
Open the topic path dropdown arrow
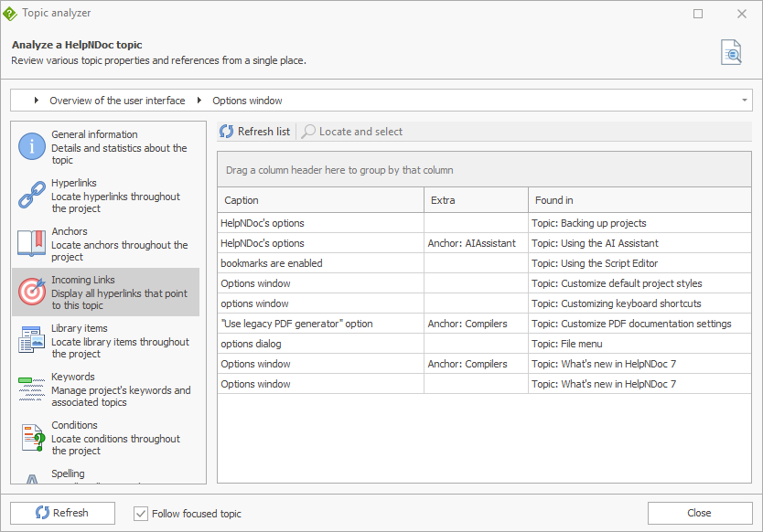pyautogui.click(x=745, y=101)
